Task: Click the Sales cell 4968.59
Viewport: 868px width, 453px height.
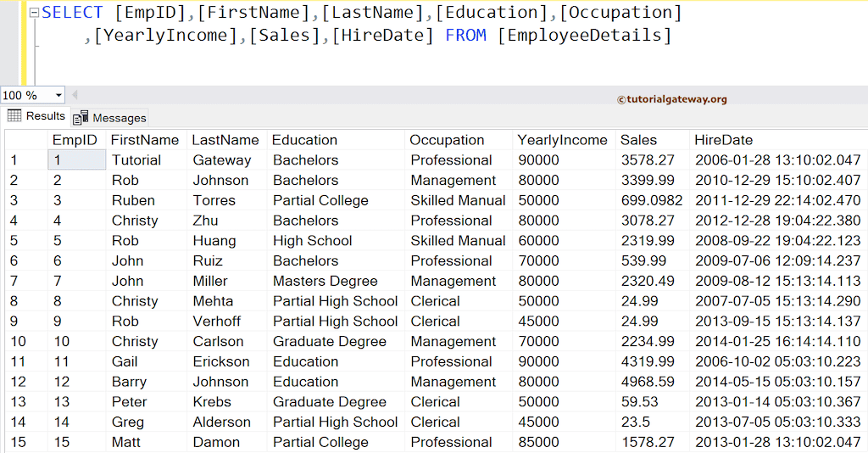Action: [653, 382]
